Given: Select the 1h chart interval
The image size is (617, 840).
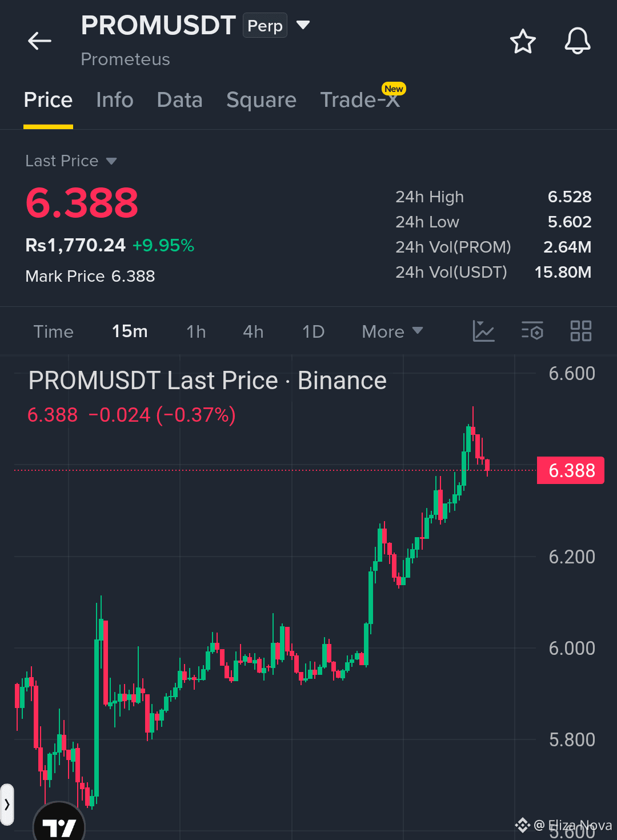Looking at the screenshot, I should tap(196, 331).
